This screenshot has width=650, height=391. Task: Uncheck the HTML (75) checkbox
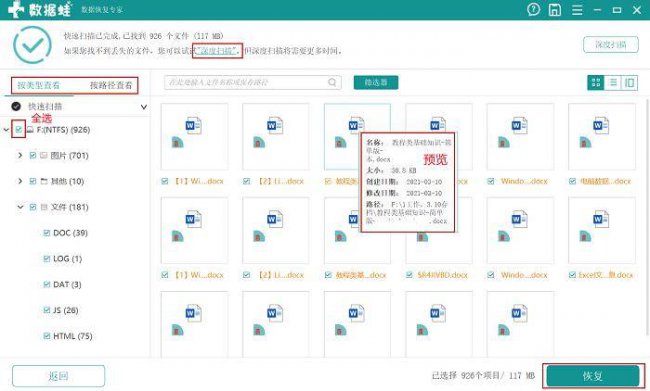click(x=47, y=336)
